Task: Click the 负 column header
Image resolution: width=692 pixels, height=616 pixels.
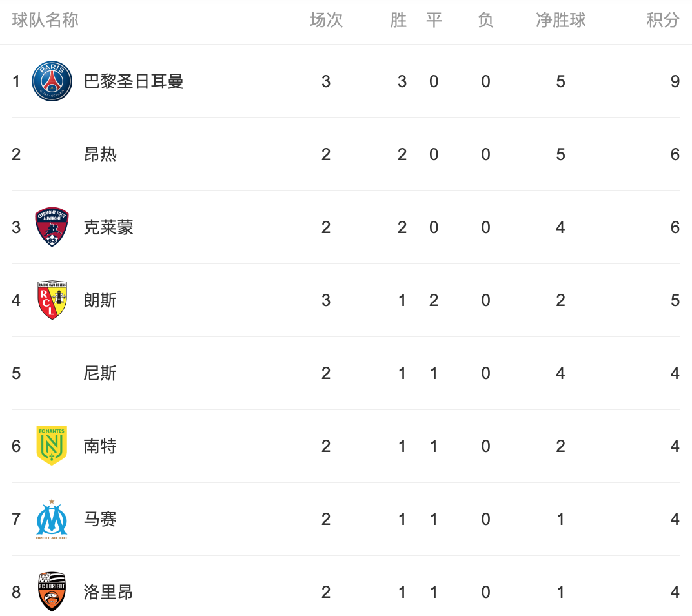Action: [485, 21]
